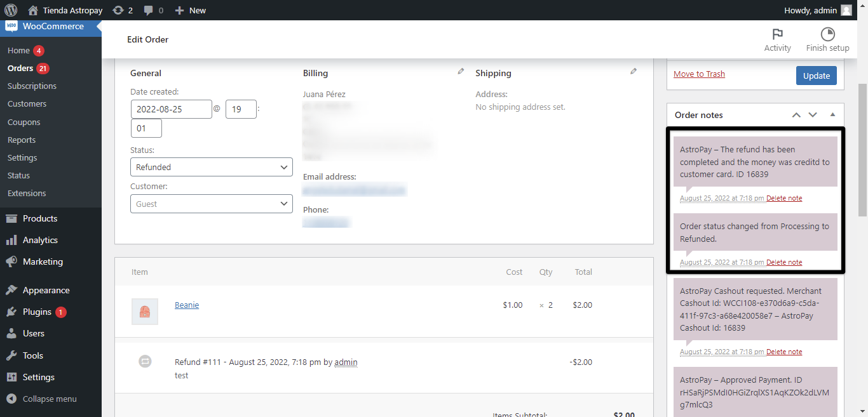Click Move to Trash

699,74
